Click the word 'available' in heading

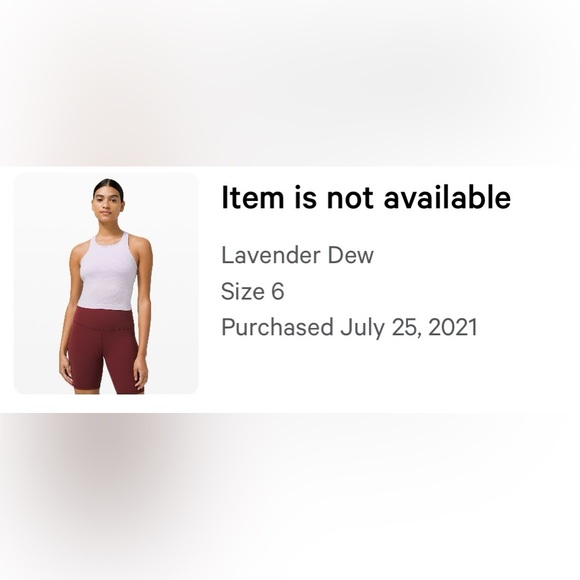coord(447,197)
